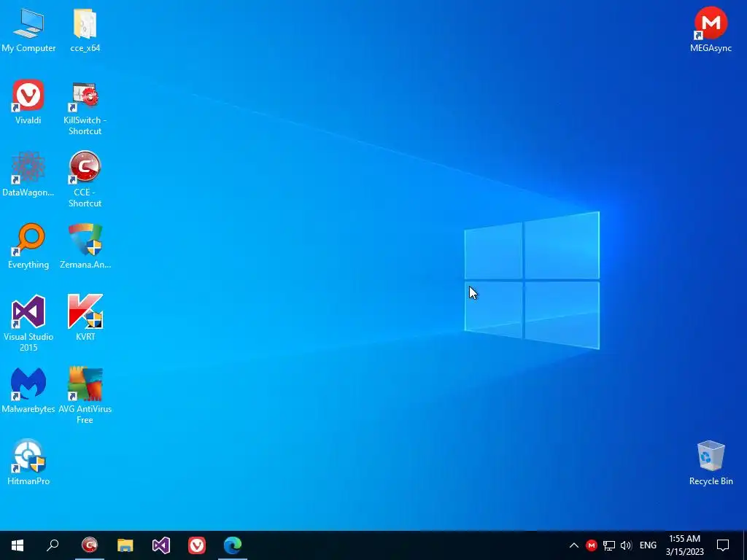Select the KVRT desktop icon
The width and height of the screenshot is (747, 560).
[85, 318]
